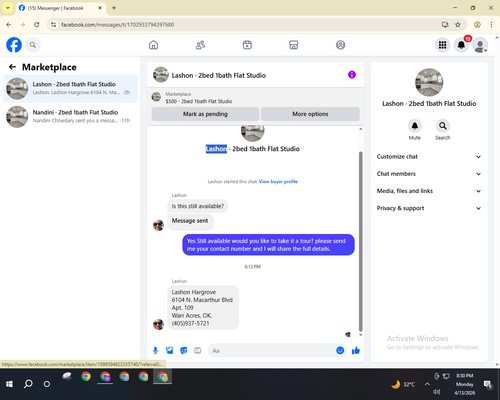Click the Mark as pending button

[205, 114]
